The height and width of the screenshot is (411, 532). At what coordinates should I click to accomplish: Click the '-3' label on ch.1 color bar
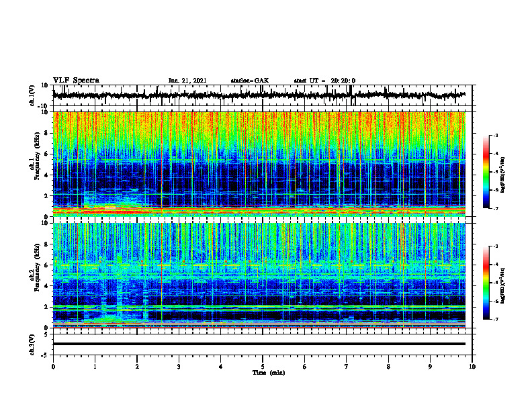(x=496, y=135)
